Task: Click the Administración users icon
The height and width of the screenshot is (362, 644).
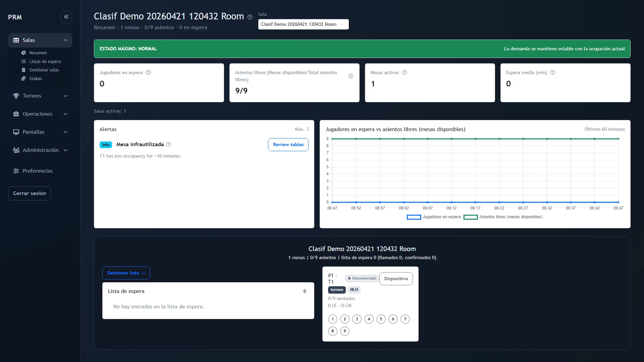Action: pyautogui.click(x=16, y=150)
